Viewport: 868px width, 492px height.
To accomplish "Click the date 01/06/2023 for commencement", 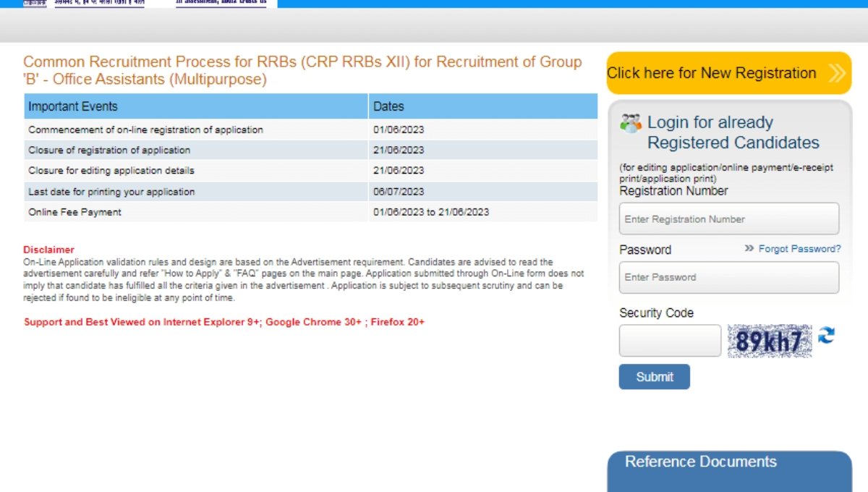I will coord(399,130).
